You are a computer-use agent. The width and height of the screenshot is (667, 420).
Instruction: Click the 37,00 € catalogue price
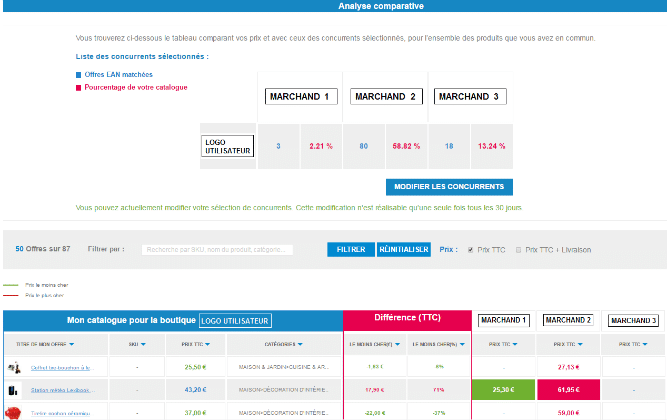pos(196,413)
